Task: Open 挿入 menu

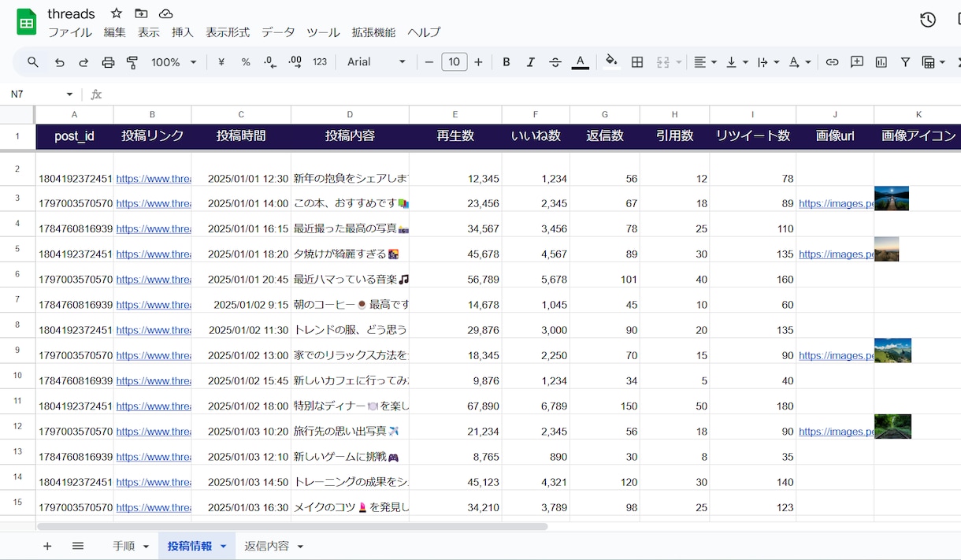Action: click(x=183, y=32)
